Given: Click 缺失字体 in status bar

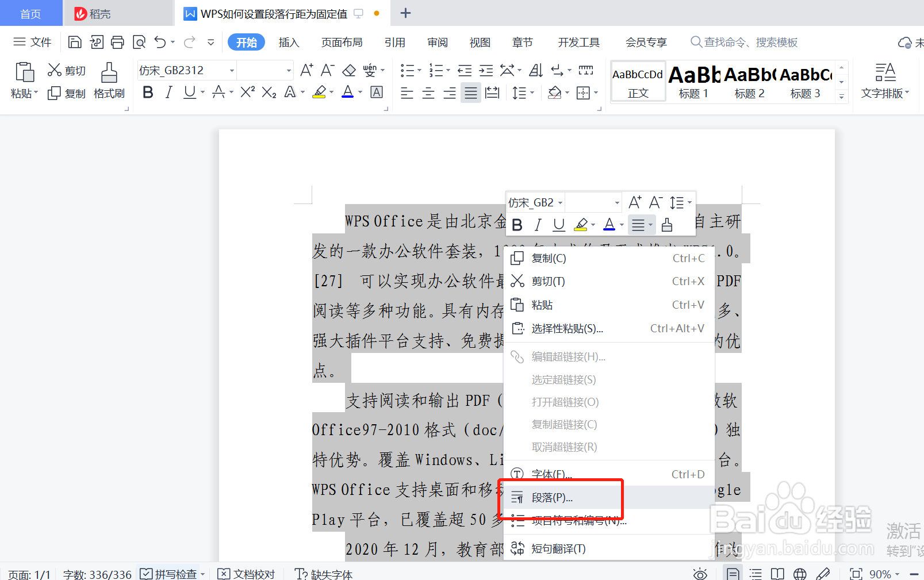Looking at the screenshot, I should coord(324,574).
